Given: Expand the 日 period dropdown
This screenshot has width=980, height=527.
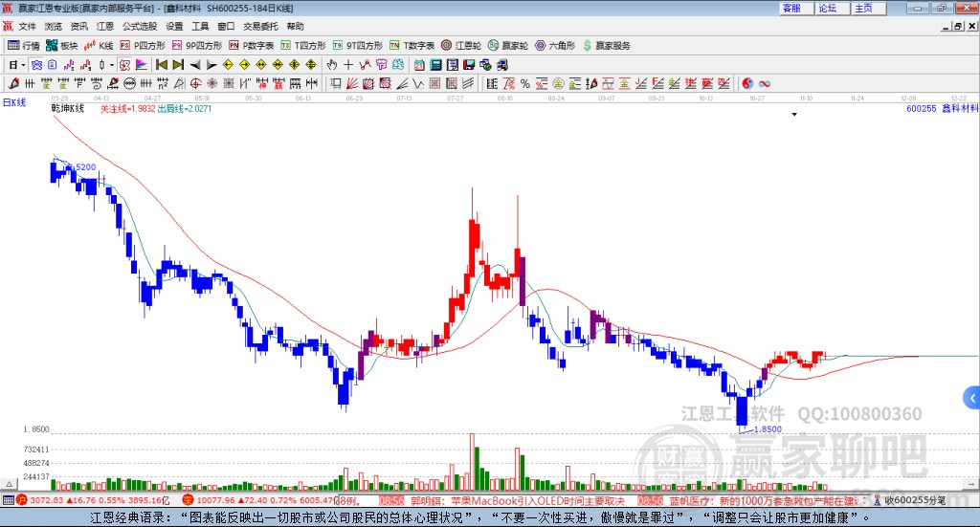Looking at the screenshot, I should (x=23, y=65).
